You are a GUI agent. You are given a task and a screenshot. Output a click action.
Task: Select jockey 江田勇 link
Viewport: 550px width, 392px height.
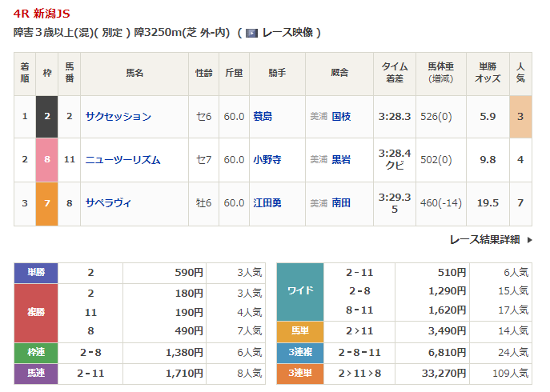click(x=267, y=203)
